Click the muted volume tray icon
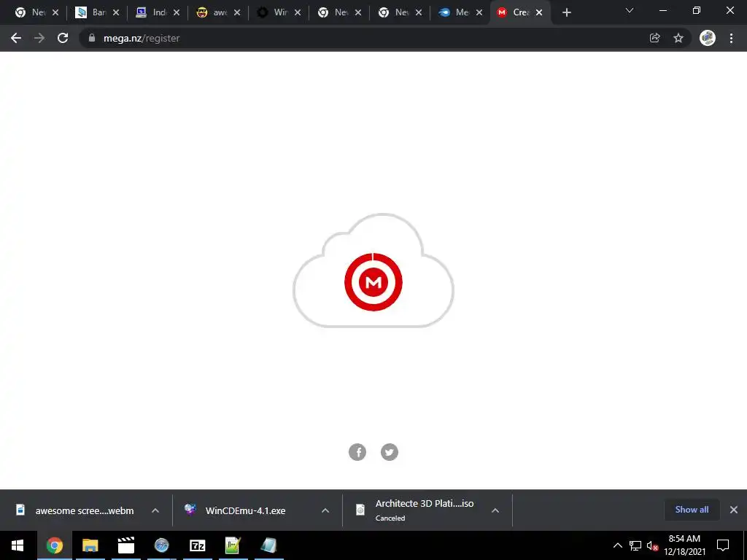Screen dimensions: 747x560 click(652, 545)
